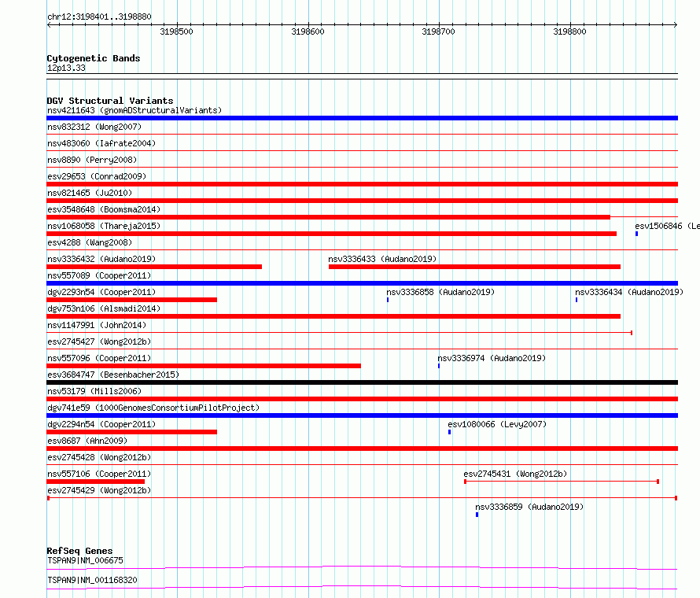The height and width of the screenshot is (598, 700).
Task: Open esv2745429 (Wong2012b) variant label
Action: click(99, 490)
